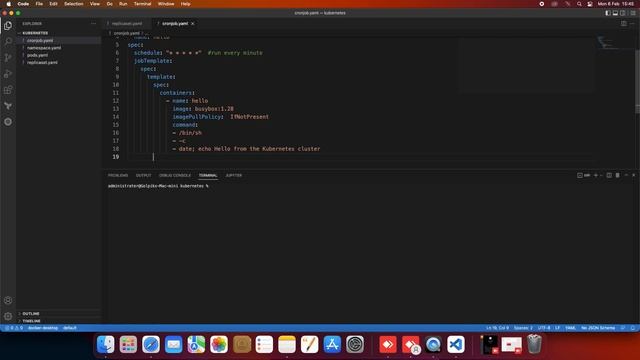Screen dimensions: 640x360
Task: Split the editor right
Action: click(x=624, y=24)
